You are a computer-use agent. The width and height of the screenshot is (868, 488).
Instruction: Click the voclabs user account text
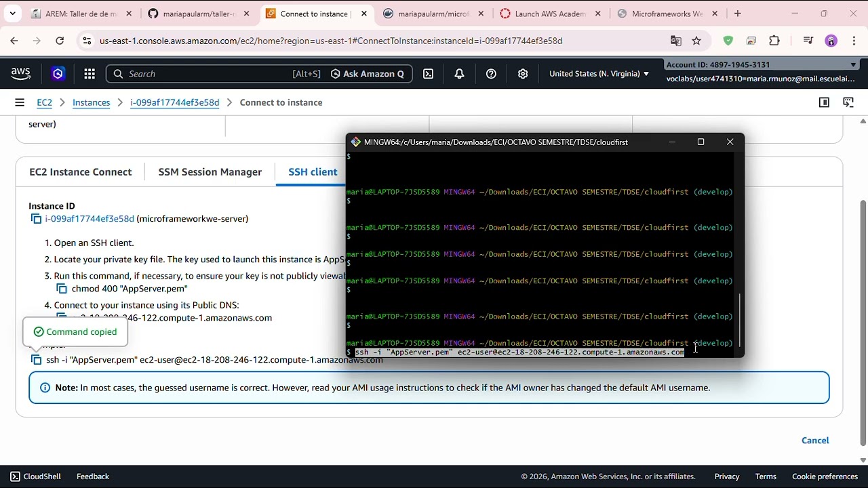click(x=760, y=79)
